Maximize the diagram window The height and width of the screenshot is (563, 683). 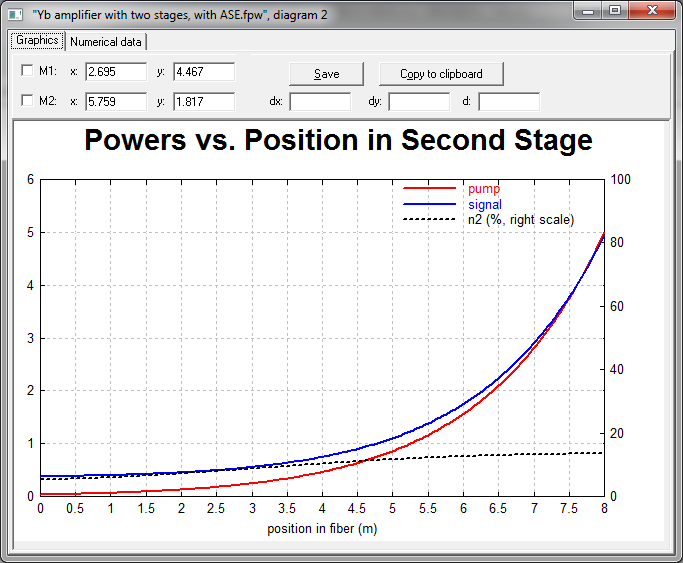point(615,11)
